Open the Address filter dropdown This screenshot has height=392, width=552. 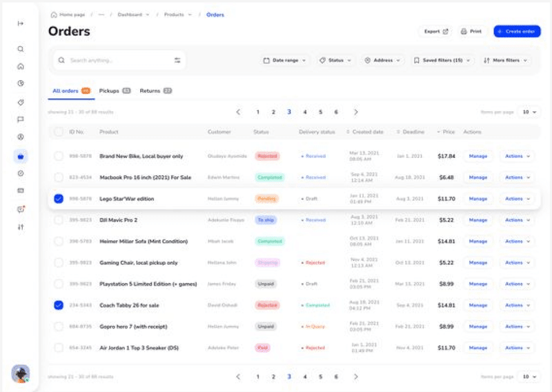point(382,60)
